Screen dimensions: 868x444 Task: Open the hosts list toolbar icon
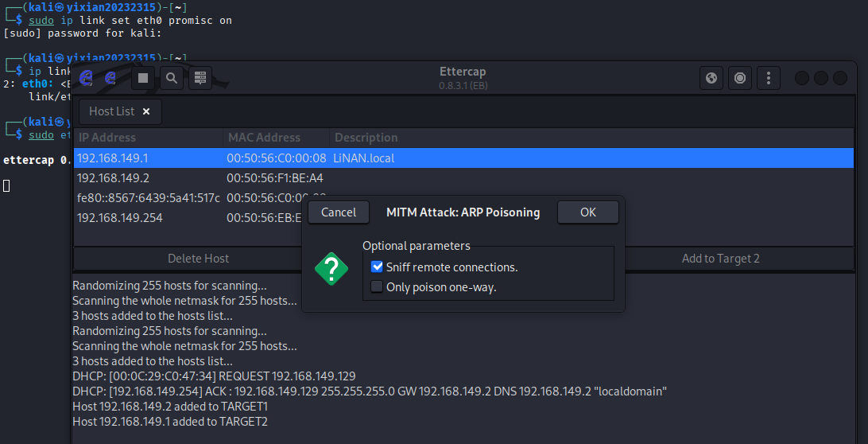click(200, 78)
